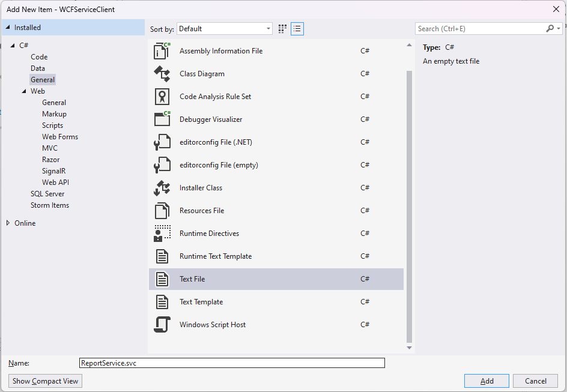Select the Debugger Visualizer icon

coord(162,119)
